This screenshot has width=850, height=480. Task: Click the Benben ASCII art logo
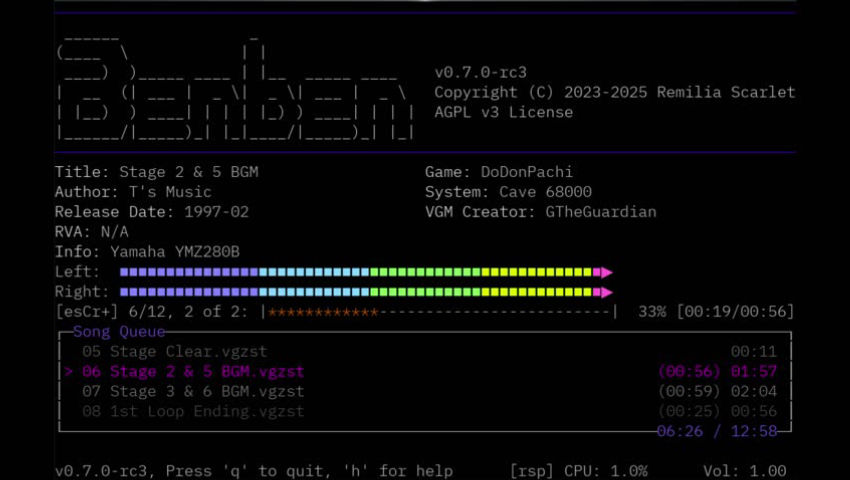point(236,87)
